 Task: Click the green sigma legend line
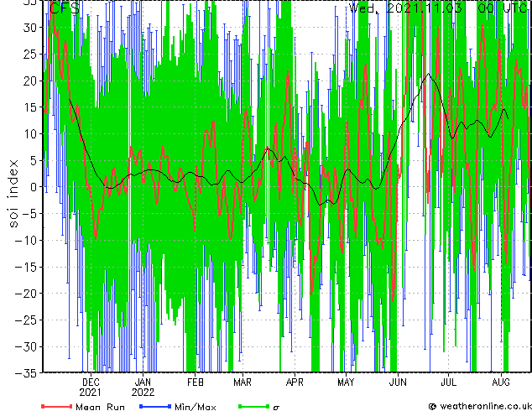click(x=253, y=406)
